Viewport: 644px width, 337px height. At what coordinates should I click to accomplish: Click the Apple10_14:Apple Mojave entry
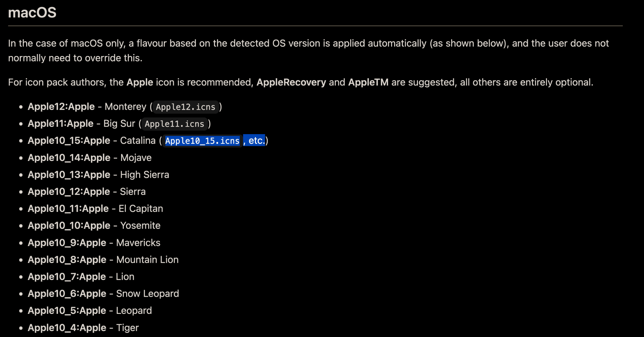pos(90,158)
